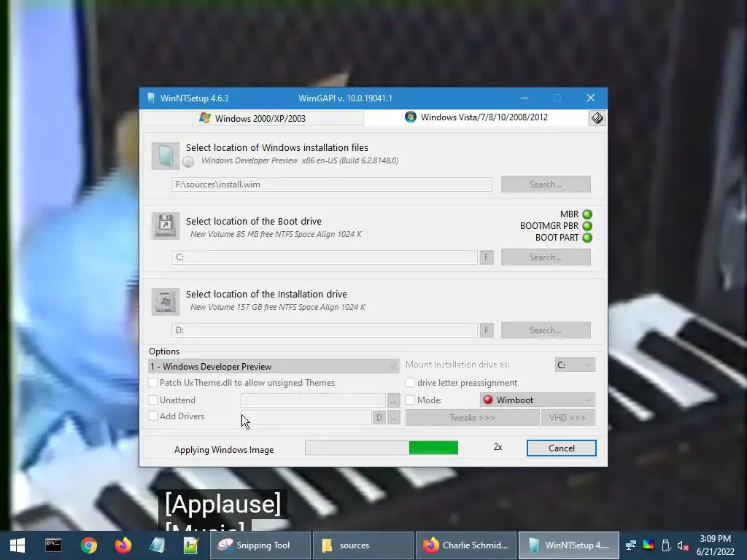Close the WinNTSetup window
This screenshot has height=560, width=747.
coord(591,98)
